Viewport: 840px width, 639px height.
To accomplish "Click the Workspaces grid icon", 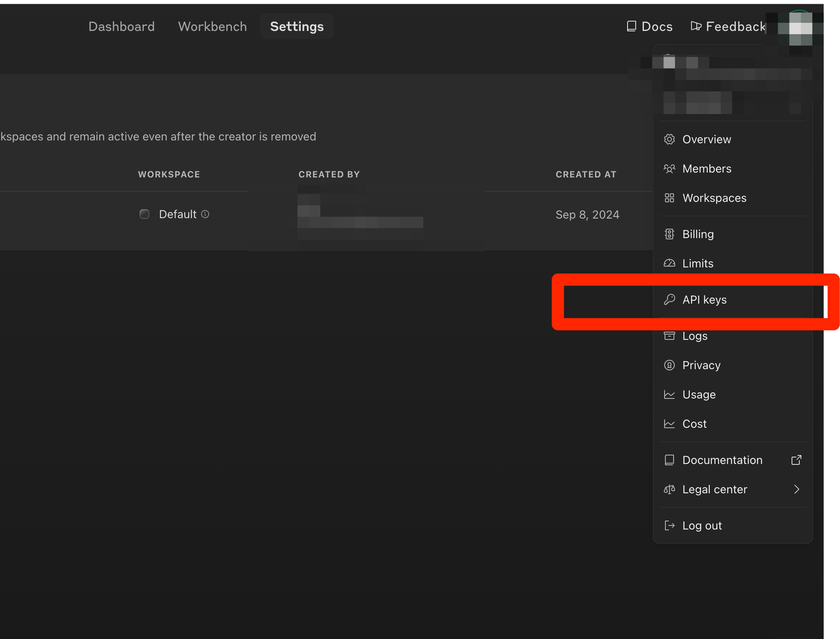I will click(669, 198).
